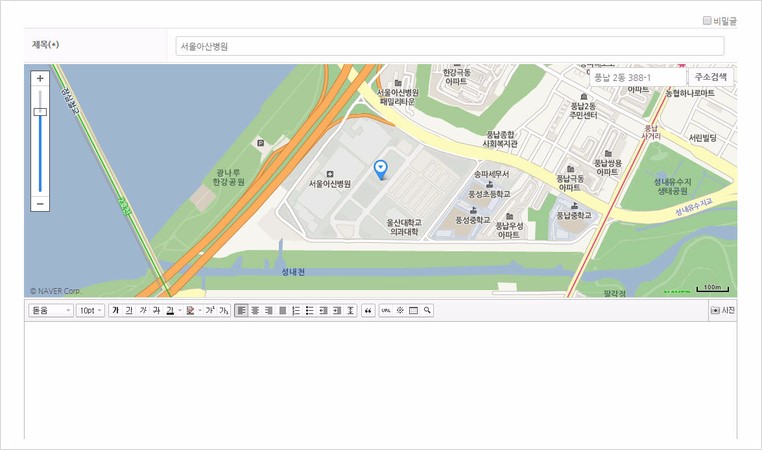762x450 pixels.
Task: Justify text alignment
Action: coord(282,311)
